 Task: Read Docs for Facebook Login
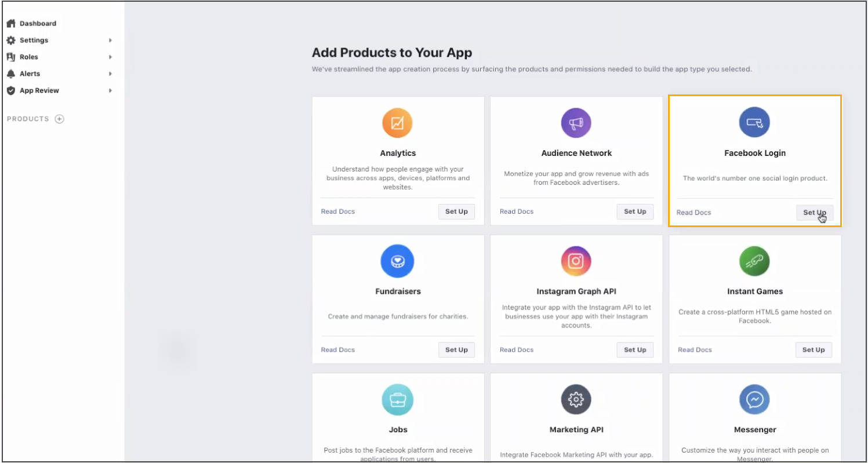[693, 213]
